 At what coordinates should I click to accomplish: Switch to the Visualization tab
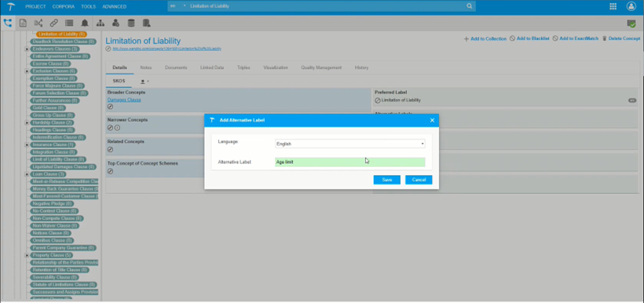pyautogui.click(x=276, y=68)
